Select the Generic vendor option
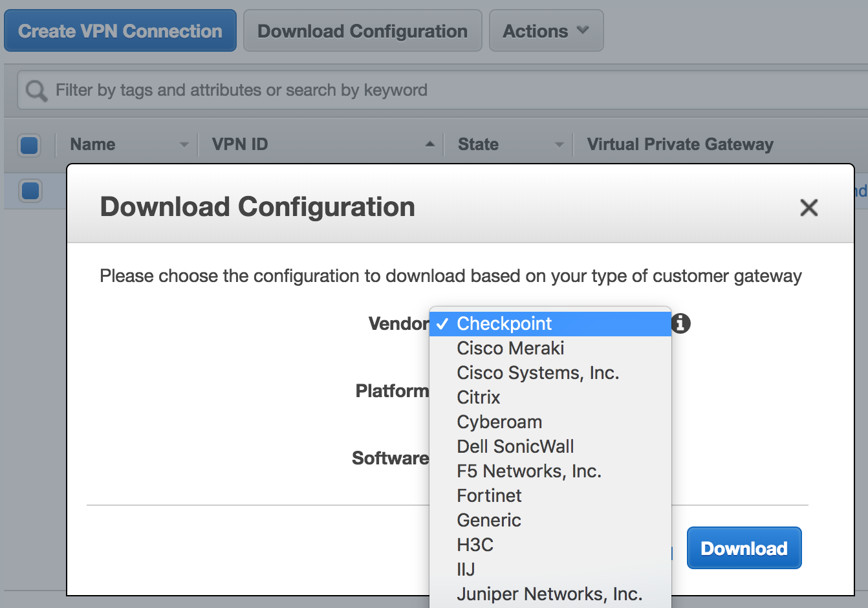The width and height of the screenshot is (868, 608). click(489, 520)
